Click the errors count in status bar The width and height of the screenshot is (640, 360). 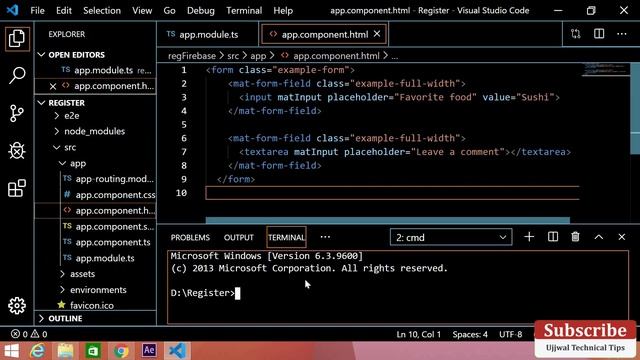click(x=19, y=334)
